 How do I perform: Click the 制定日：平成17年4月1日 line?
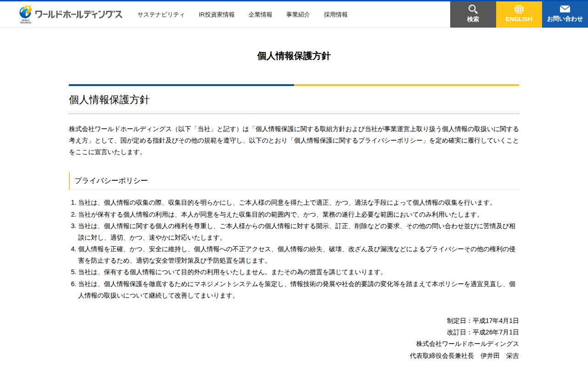coord(483,321)
